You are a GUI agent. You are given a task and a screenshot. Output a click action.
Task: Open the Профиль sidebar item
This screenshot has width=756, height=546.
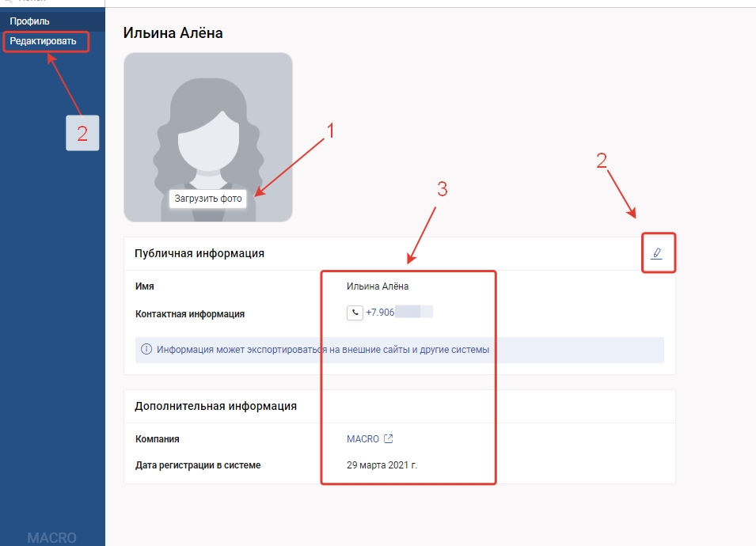pos(29,21)
